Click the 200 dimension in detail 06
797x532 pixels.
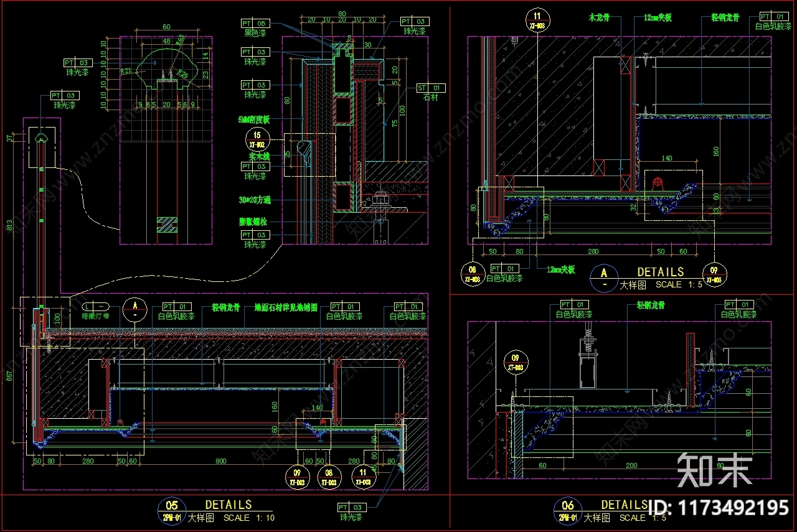631,465
